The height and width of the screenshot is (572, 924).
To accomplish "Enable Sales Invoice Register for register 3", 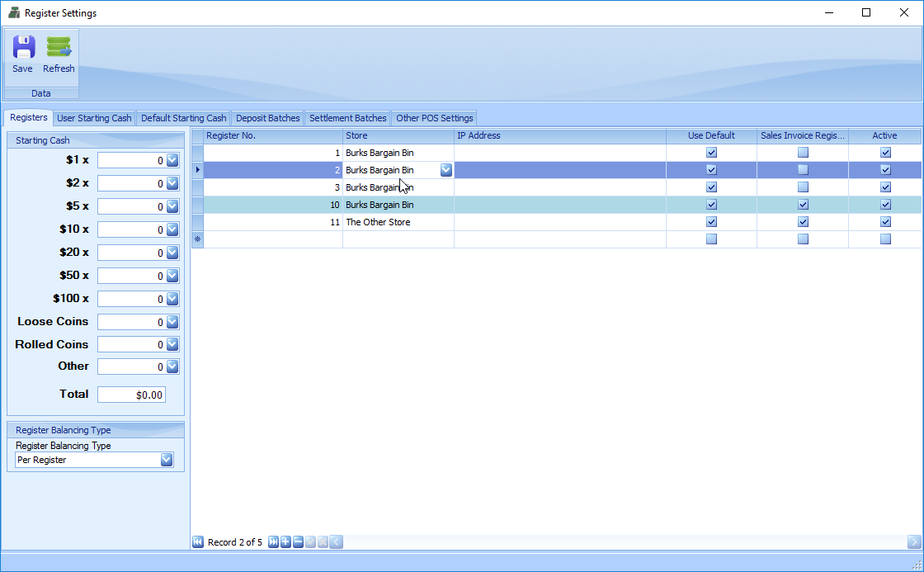I will click(x=803, y=187).
